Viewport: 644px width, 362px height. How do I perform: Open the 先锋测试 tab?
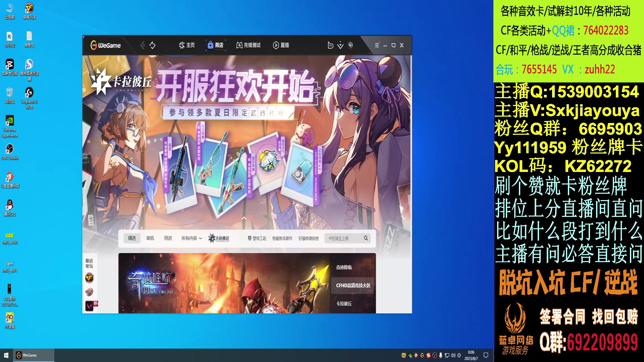248,45
